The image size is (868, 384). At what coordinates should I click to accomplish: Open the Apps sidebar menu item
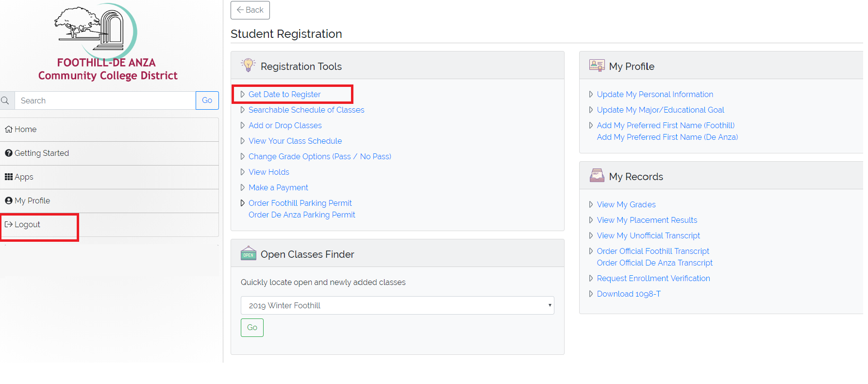tap(109, 177)
